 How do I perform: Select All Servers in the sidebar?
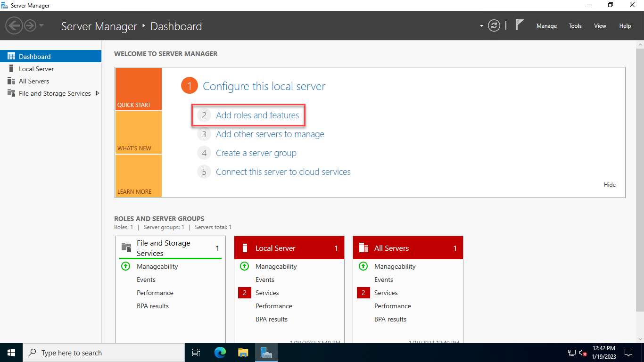[x=50, y=81]
